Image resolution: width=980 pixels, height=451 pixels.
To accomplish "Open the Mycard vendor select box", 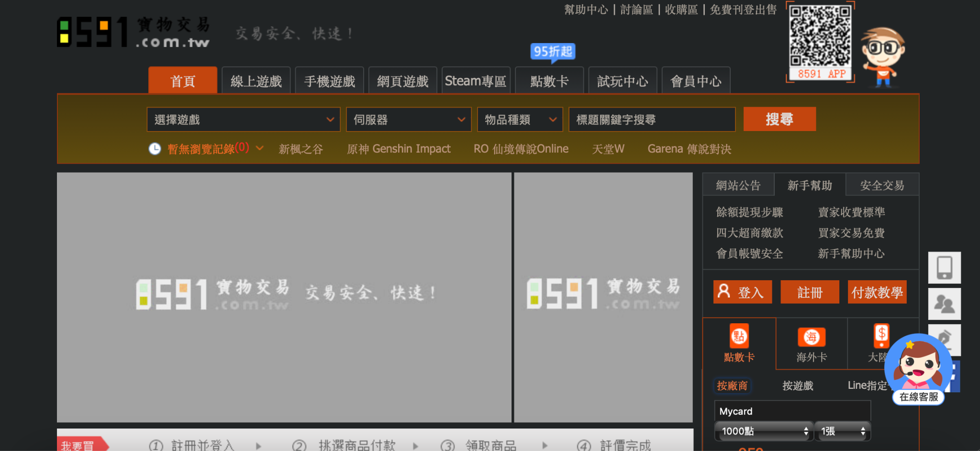I will (792, 411).
